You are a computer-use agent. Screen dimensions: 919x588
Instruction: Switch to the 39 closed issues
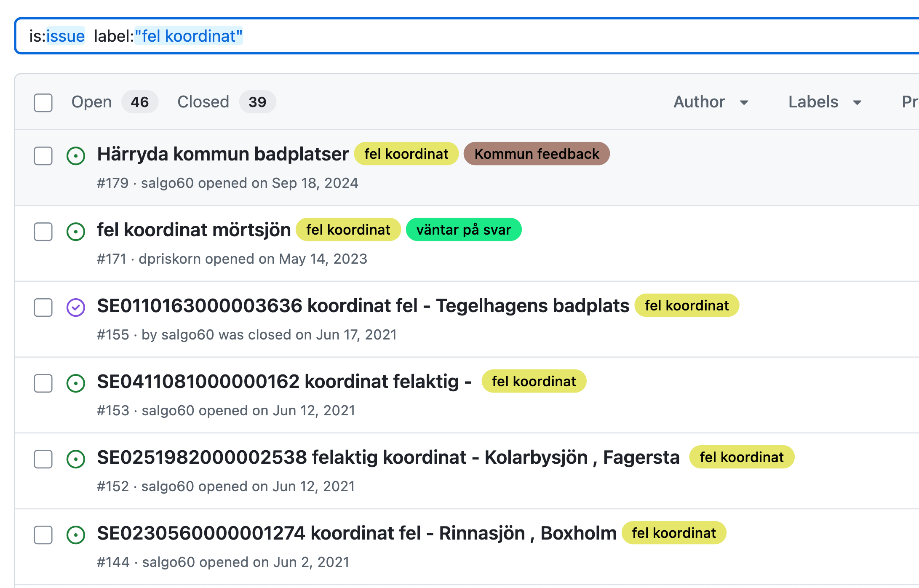(x=226, y=102)
